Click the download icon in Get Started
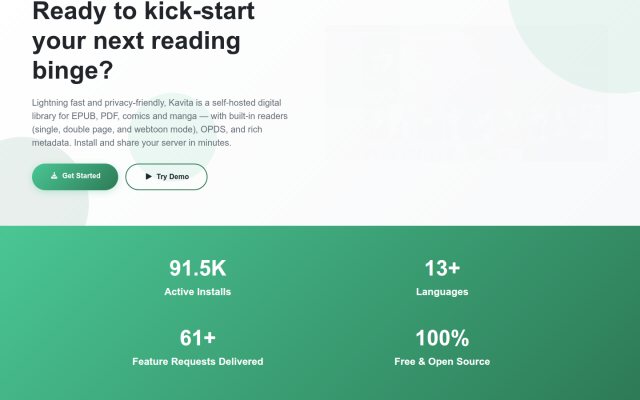Image resolution: width=640 pixels, height=400 pixels. click(x=54, y=176)
